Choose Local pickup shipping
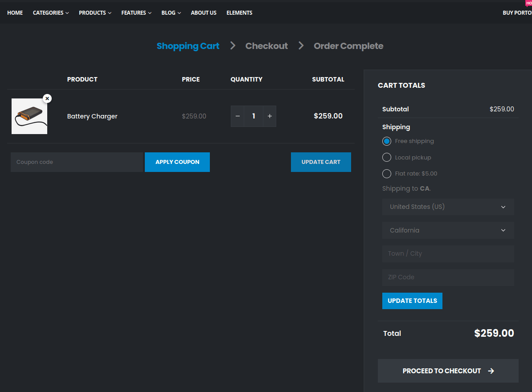 click(386, 157)
